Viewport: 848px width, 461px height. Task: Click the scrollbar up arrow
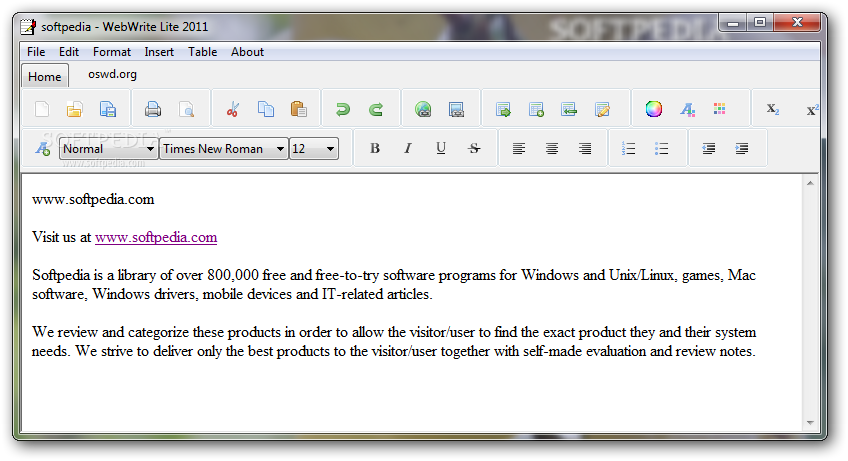pos(810,183)
